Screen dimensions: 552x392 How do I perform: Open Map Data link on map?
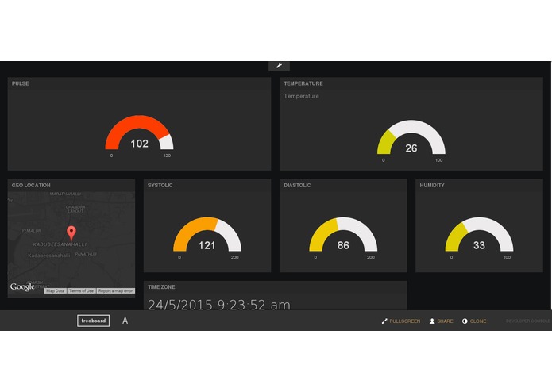point(56,290)
